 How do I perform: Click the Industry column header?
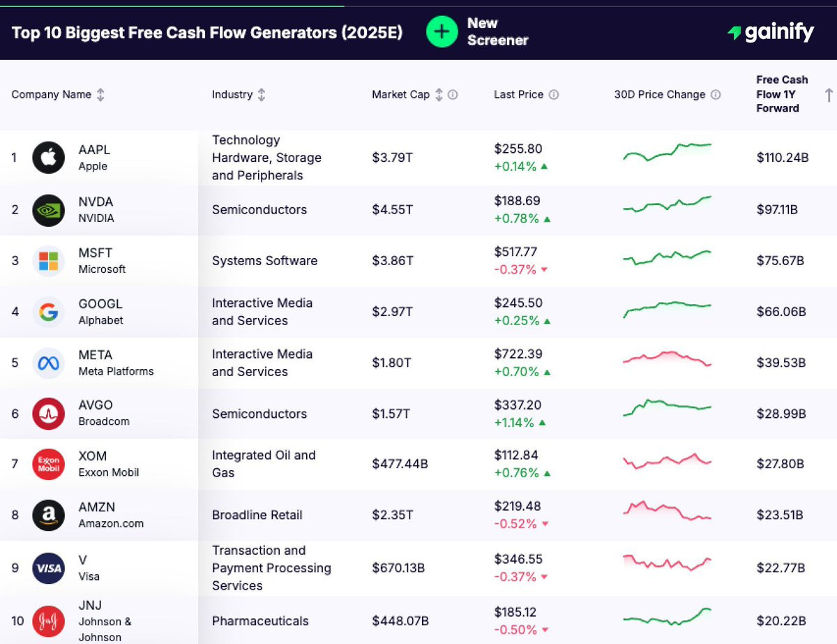point(232,95)
